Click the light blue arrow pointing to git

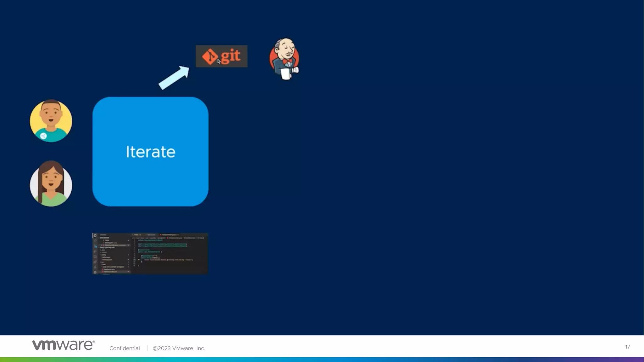pyautogui.click(x=174, y=78)
